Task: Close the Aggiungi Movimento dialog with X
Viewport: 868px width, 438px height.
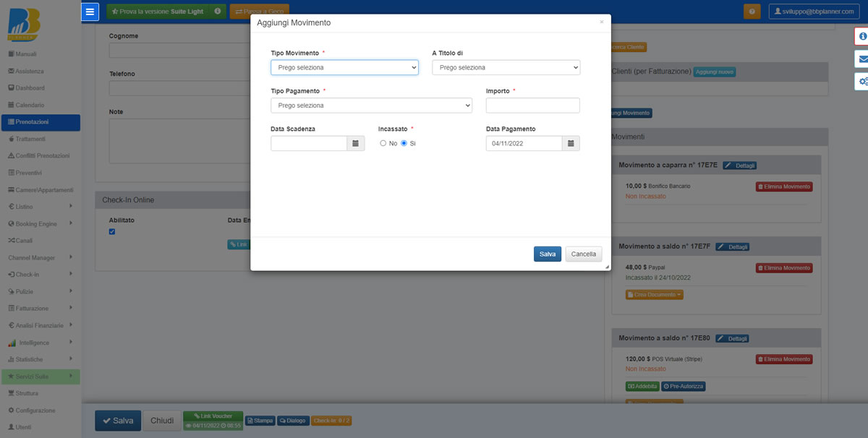Action: 601,22
